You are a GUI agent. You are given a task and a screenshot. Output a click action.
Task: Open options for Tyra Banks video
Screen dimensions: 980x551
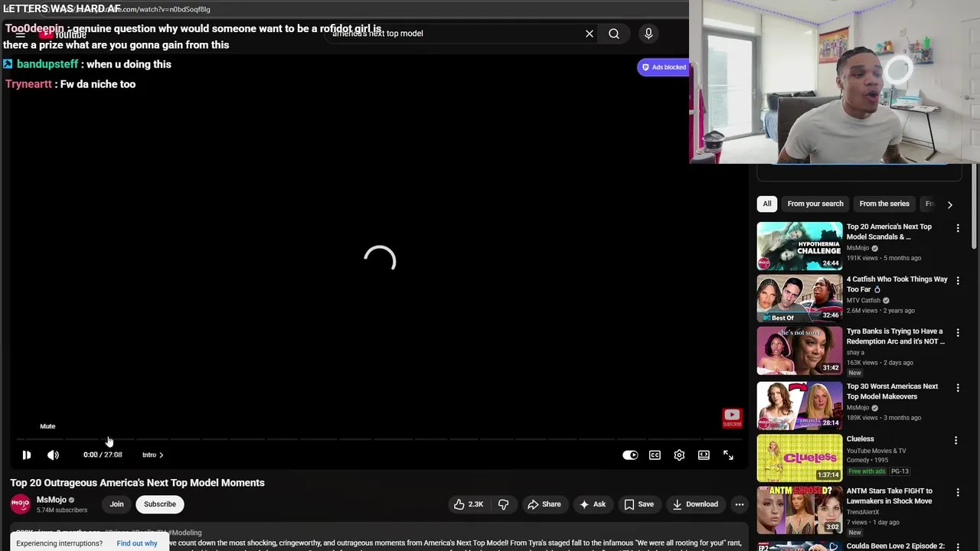(x=957, y=333)
